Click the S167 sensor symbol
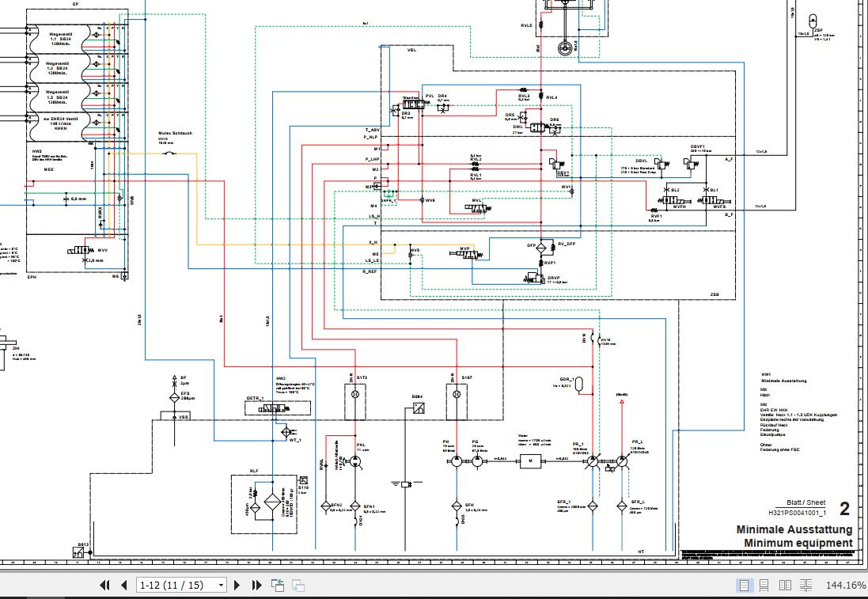The height and width of the screenshot is (599, 868). pyautogui.click(x=456, y=393)
